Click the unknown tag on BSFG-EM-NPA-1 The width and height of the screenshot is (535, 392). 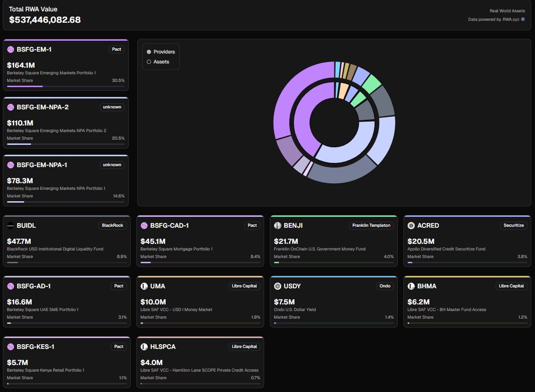click(112, 165)
